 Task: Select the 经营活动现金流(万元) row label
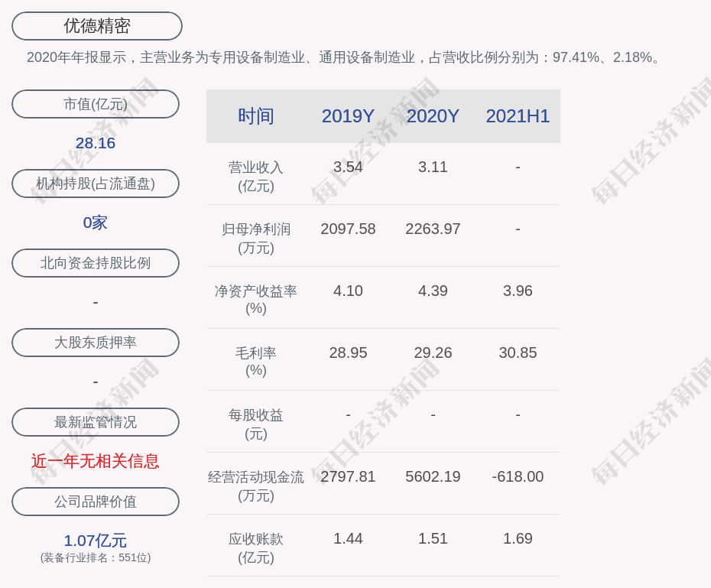[256, 486]
